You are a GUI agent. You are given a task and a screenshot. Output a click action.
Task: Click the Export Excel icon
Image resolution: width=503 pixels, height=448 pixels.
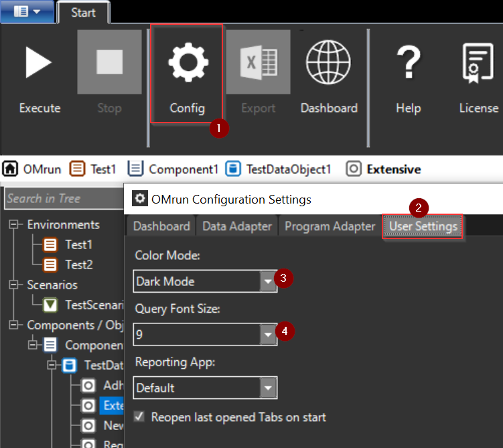coord(259,62)
